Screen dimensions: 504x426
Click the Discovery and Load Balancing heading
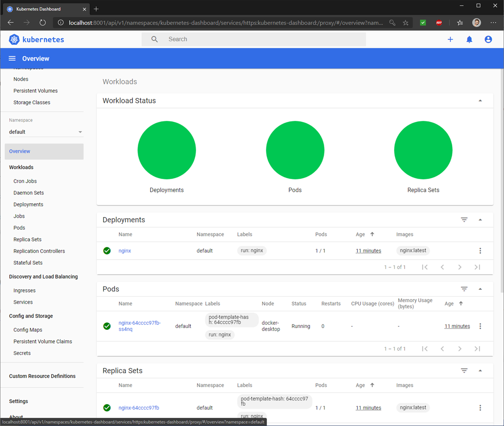click(43, 277)
